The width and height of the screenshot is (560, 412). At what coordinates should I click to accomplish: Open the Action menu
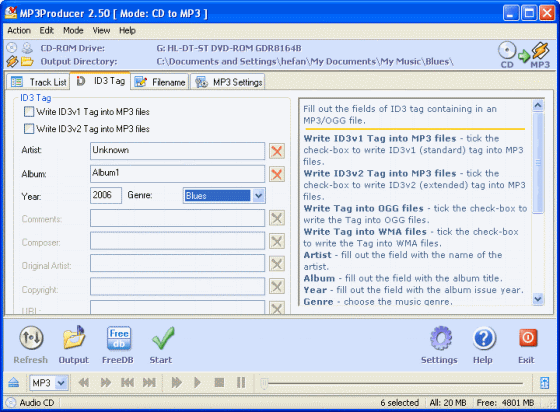click(x=19, y=31)
